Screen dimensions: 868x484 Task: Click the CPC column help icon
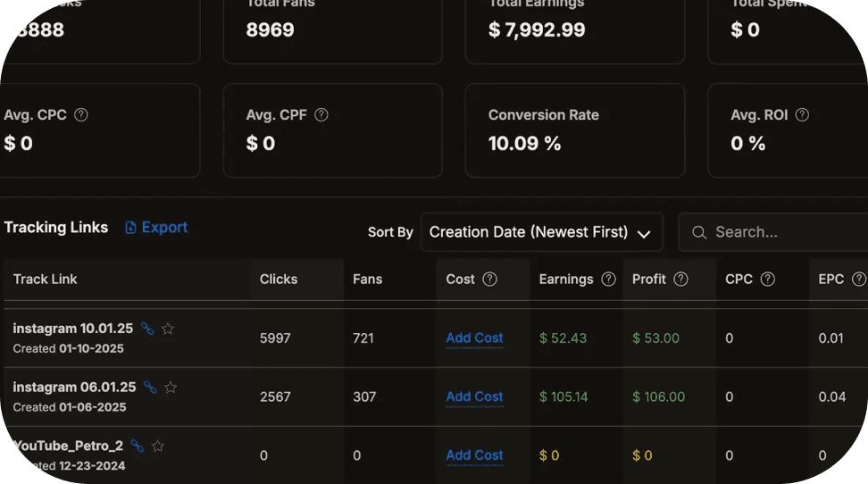click(767, 280)
